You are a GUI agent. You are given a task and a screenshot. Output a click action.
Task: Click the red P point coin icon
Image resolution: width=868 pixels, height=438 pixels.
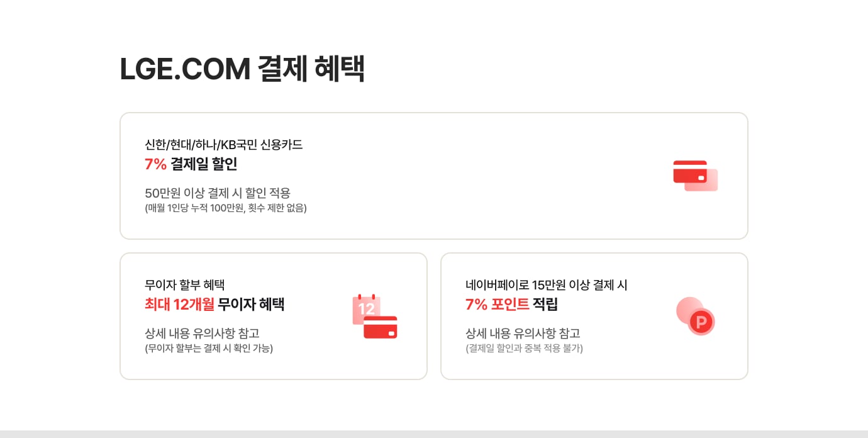point(696,316)
